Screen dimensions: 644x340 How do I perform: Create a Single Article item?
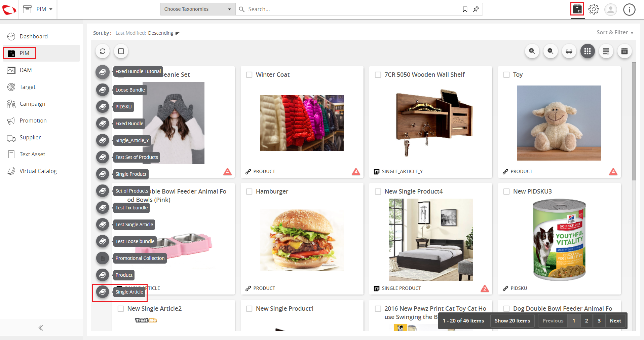pos(103,292)
